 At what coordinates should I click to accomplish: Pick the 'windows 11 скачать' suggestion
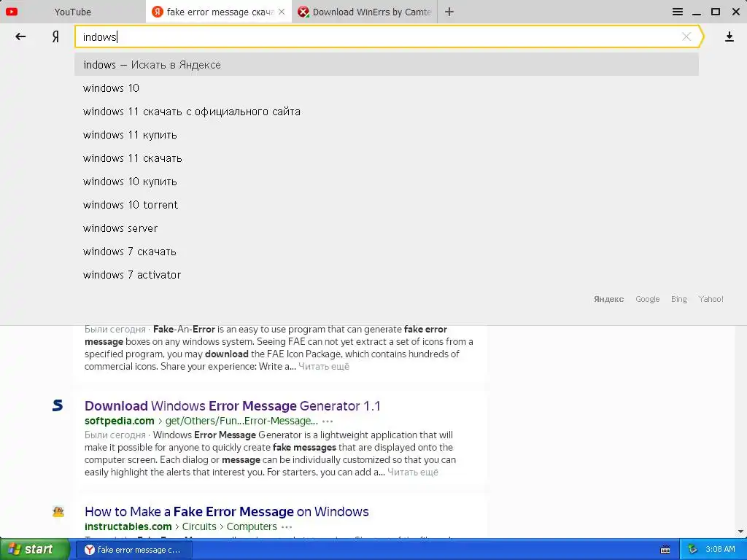(387, 158)
